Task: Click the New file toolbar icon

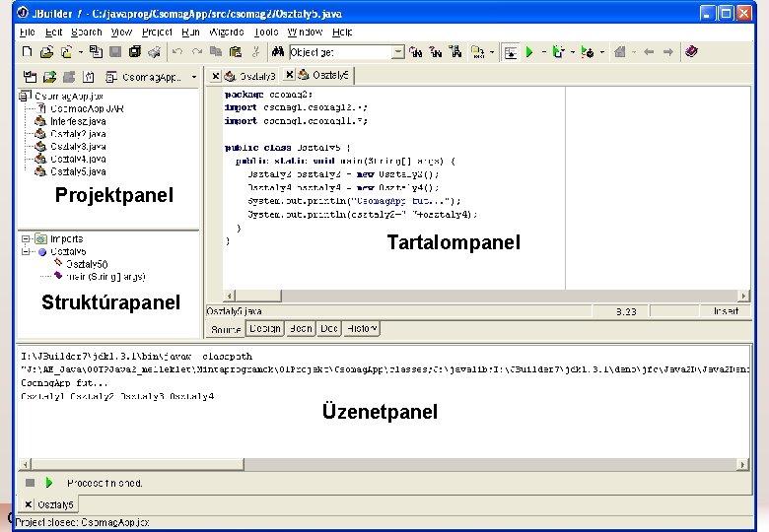Action: tap(28, 51)
